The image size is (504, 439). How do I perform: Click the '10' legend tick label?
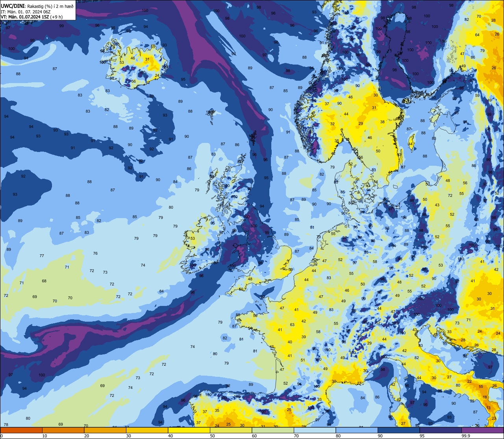point(44,436)
